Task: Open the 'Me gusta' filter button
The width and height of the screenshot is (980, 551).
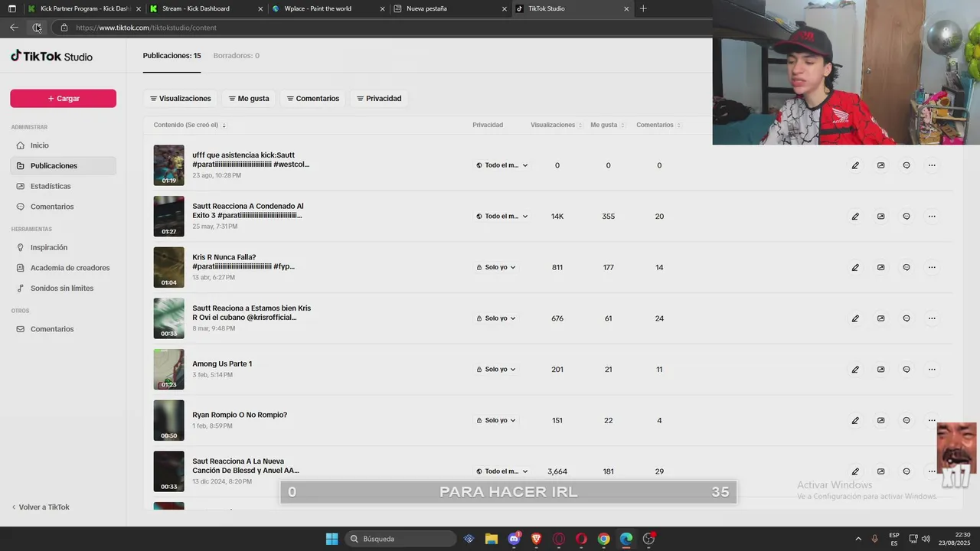Action: (249, 99)
